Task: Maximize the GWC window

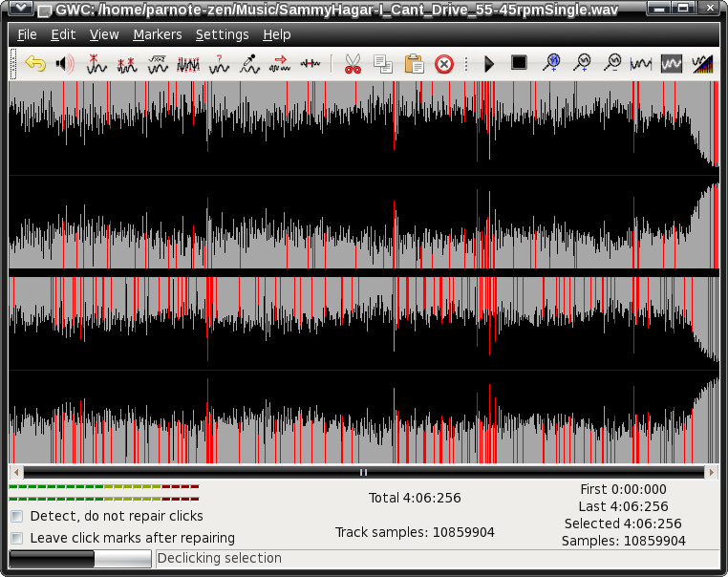Action: click(683, 8)
